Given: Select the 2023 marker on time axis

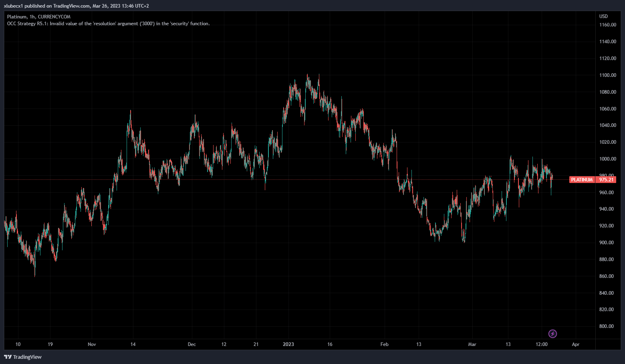Looking at the screenshot, I should tap(288, 344).
